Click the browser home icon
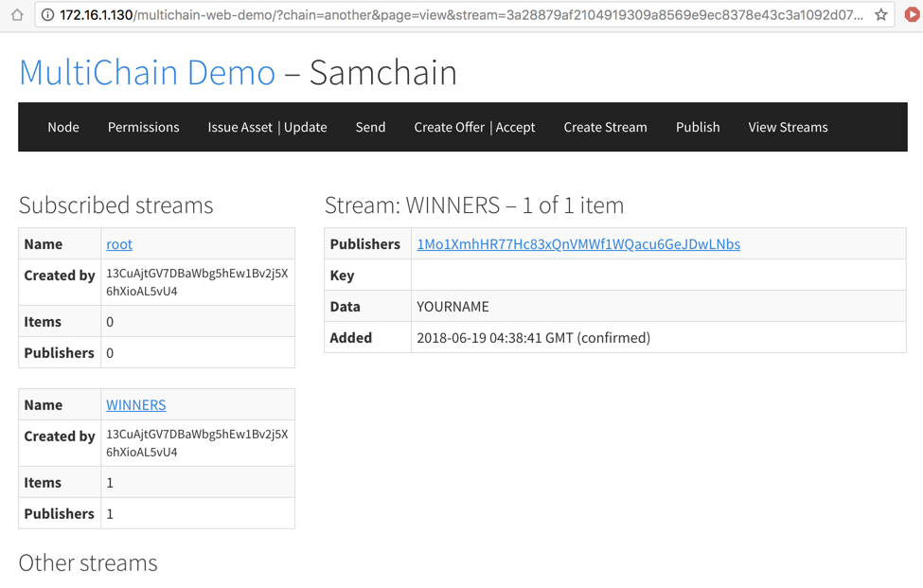The image size is (923, 588). pos(18,15)
